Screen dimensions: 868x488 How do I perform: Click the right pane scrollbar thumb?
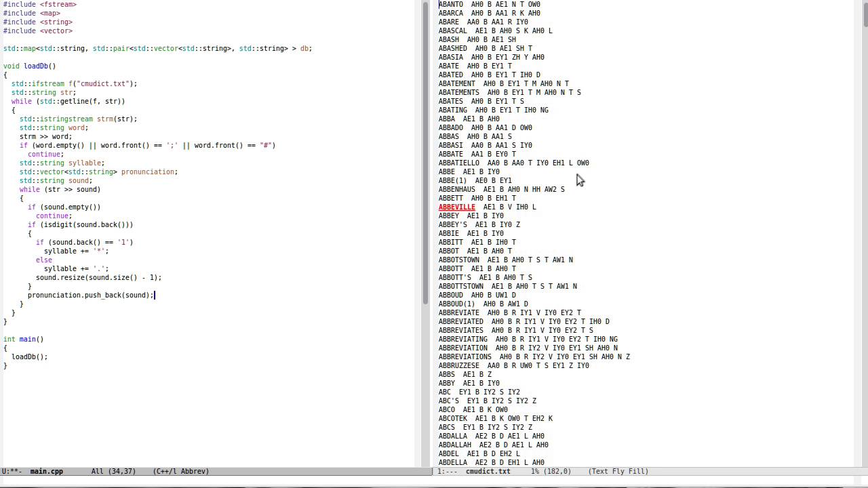pos(865,16)
